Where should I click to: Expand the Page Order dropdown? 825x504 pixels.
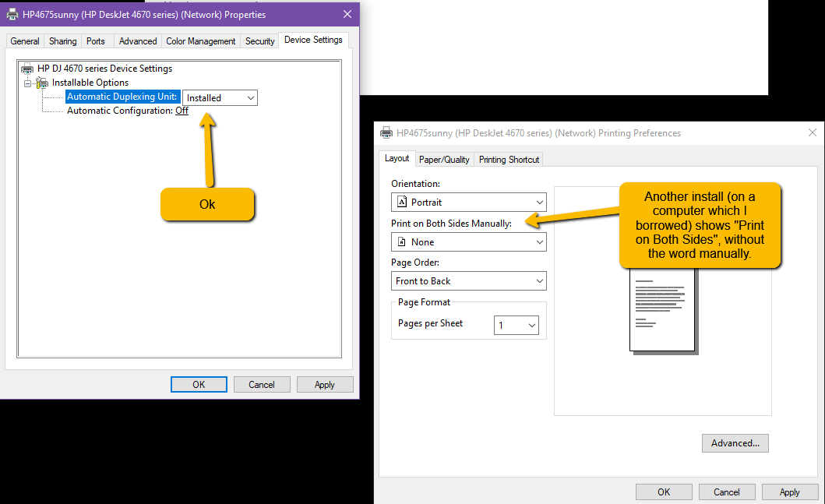(x=468, y=281)
